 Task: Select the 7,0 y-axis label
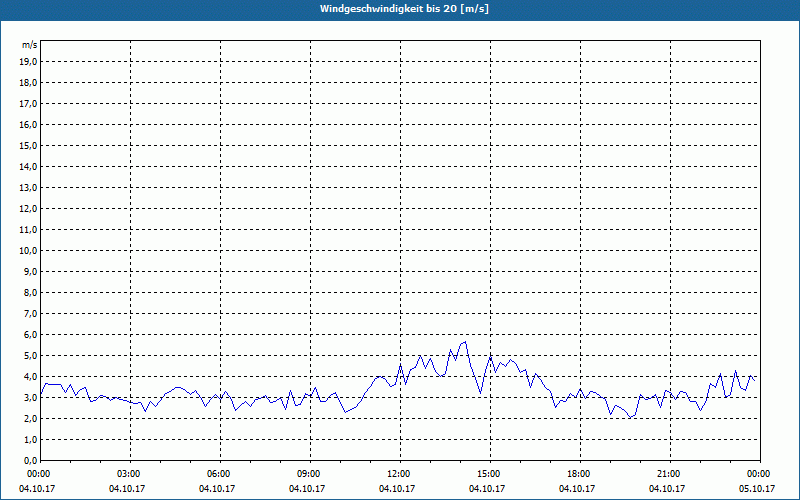[30, 313]
